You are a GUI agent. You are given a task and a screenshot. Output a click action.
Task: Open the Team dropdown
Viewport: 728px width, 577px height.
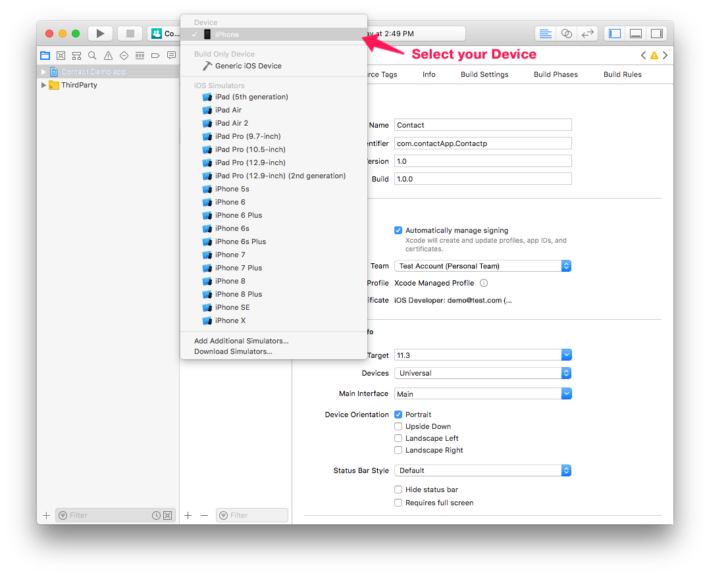pyautogui.click(x=483, y=266)
